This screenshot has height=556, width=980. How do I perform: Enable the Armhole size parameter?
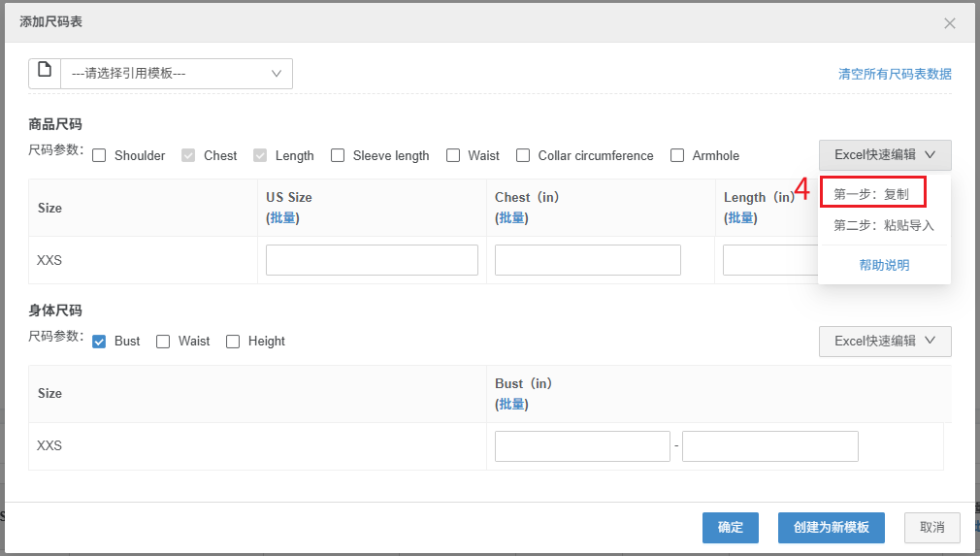click(x=677, y=155)
